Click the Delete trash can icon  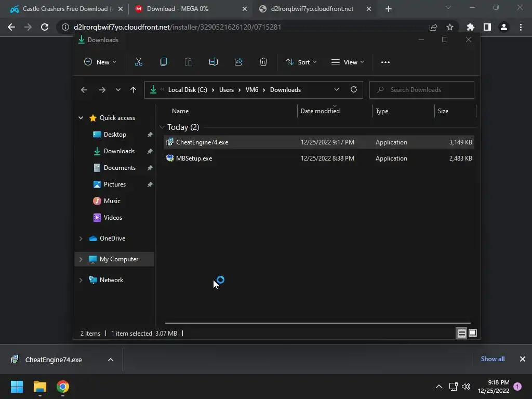click(x=263, y=62)
